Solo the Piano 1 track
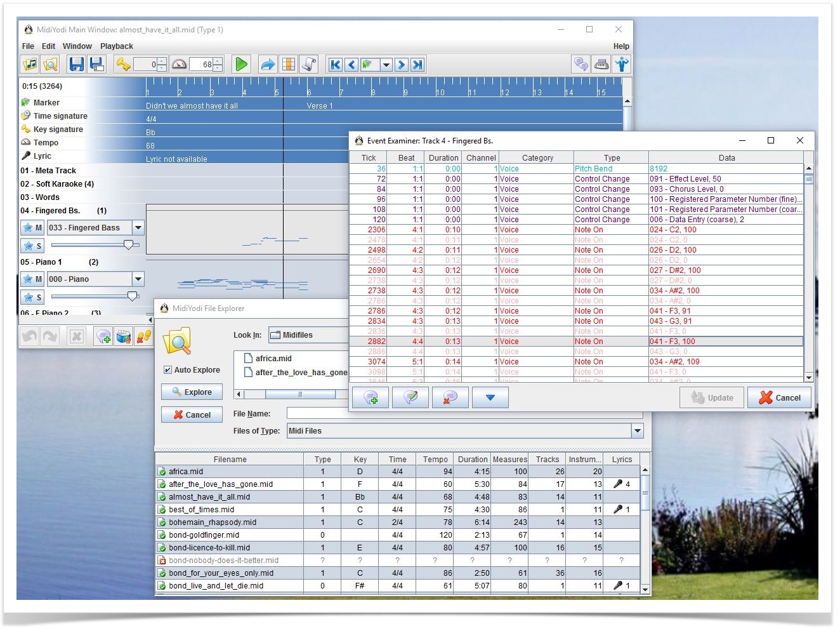 coord(32,297)
